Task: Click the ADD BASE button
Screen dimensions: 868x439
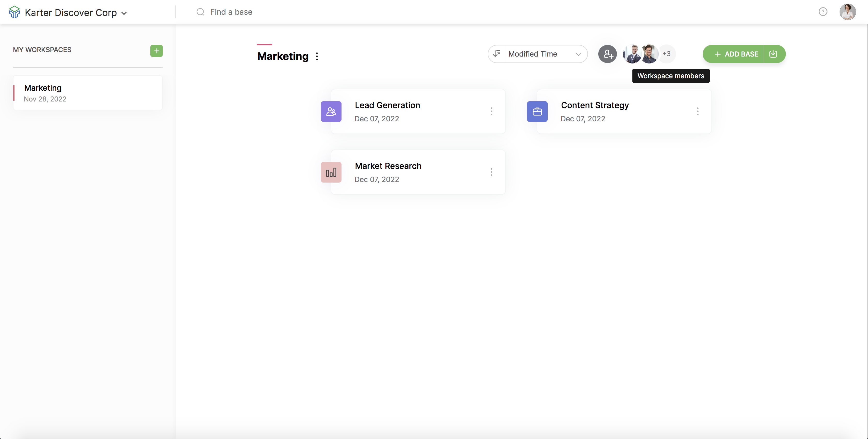Action: tap(736, 54)
